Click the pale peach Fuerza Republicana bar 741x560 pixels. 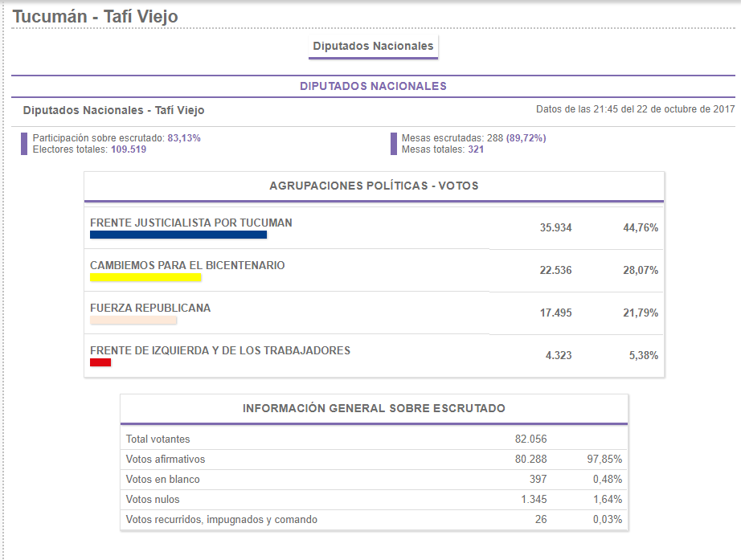coord(133,320)
